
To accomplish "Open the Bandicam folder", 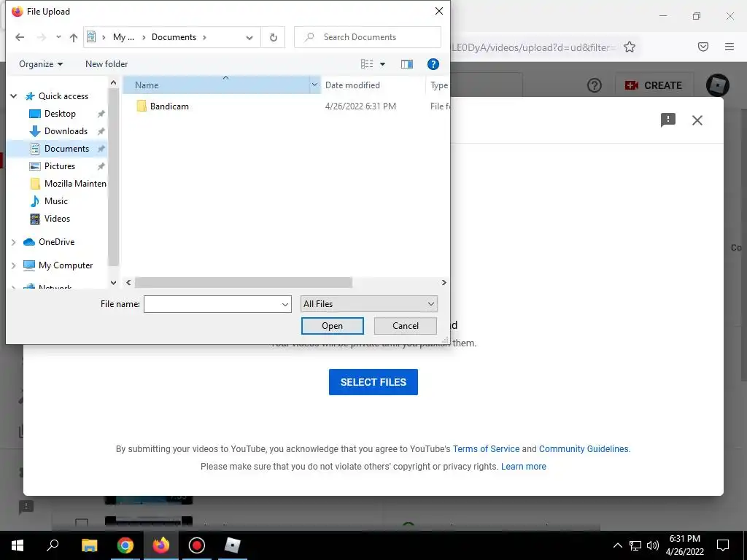I will 169,106.
